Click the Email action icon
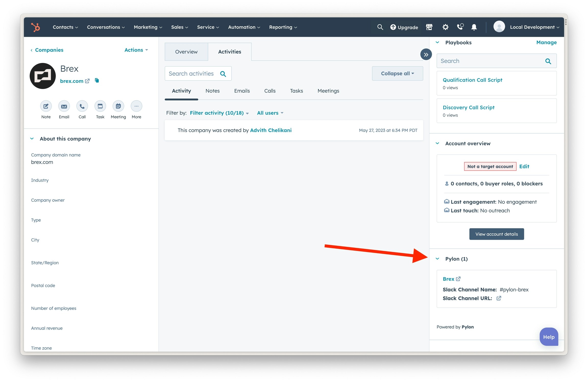This screenshot has height=382, width=588. (x=64, y=106)
